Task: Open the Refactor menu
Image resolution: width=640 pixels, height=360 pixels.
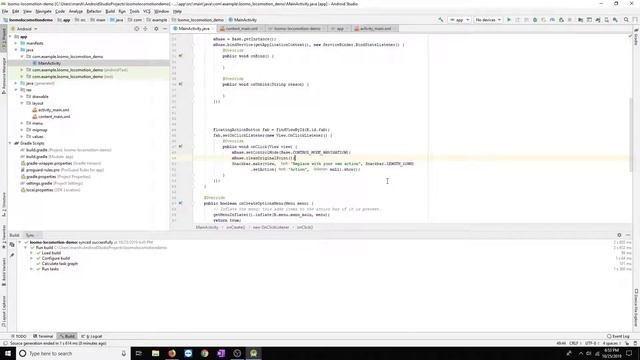Action: [94, 11]
